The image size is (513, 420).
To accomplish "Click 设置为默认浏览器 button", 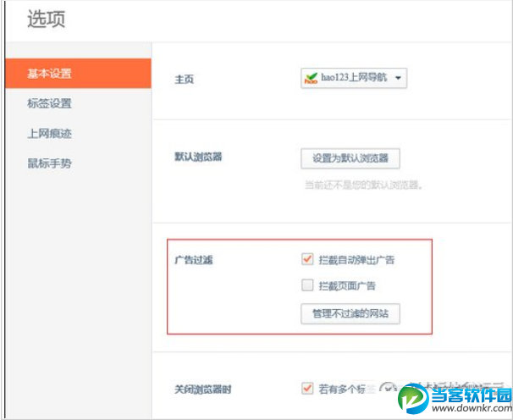I will click(350, 158).
